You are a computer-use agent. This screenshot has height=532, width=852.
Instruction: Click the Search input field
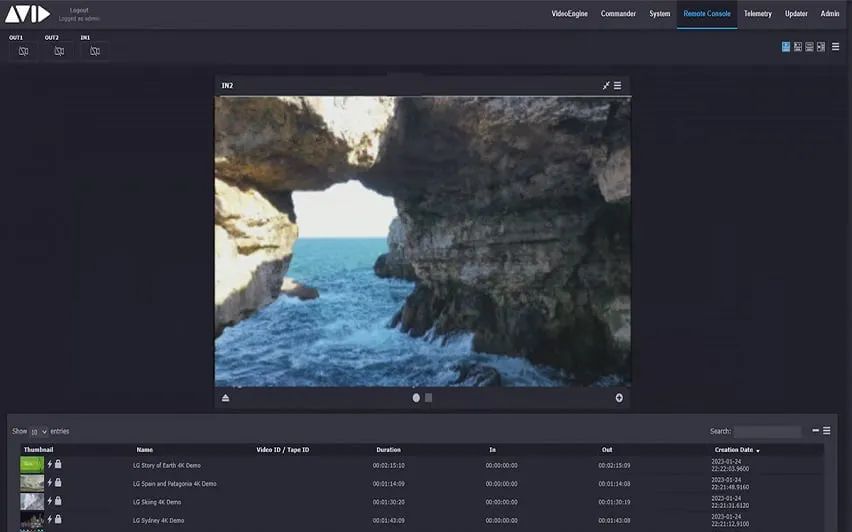point(767,431)
